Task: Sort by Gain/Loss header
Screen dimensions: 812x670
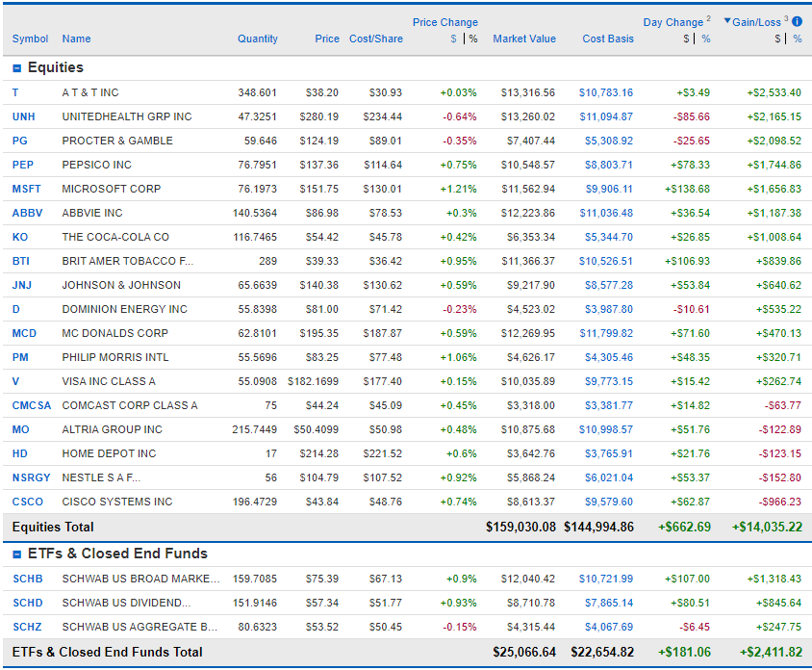Action: (x=756, y=22)
